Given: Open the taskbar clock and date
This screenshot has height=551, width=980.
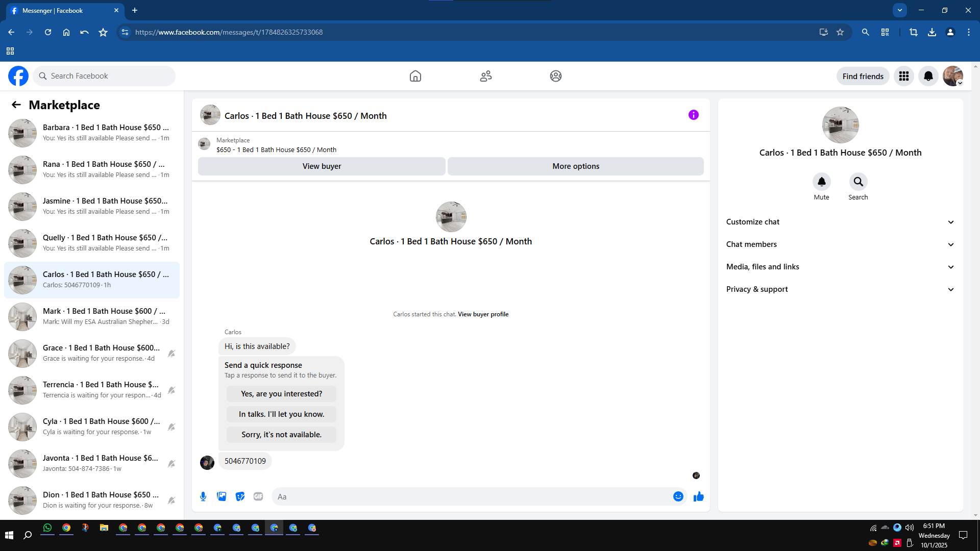Looking at the screenshot, I should pos(934,535).
